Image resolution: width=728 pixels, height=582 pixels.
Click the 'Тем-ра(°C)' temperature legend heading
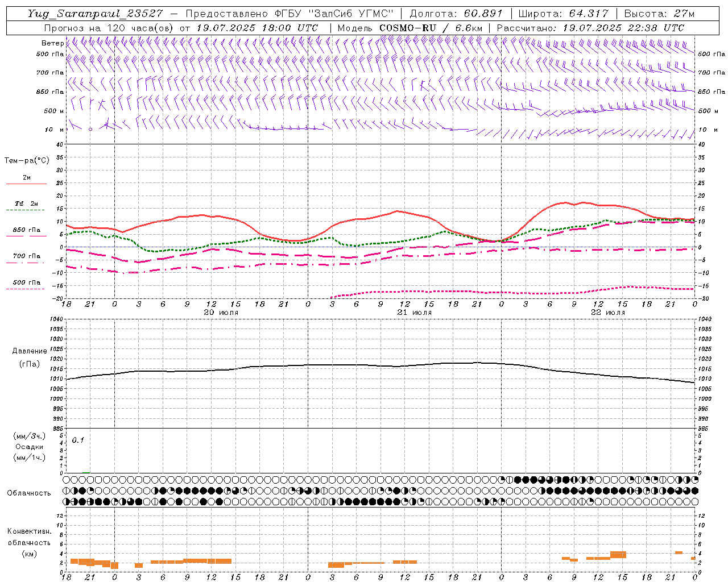tap(27, 161)
